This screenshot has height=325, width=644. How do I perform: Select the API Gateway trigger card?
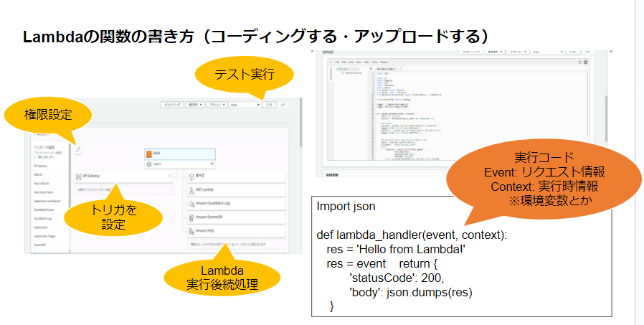(123, 176)
